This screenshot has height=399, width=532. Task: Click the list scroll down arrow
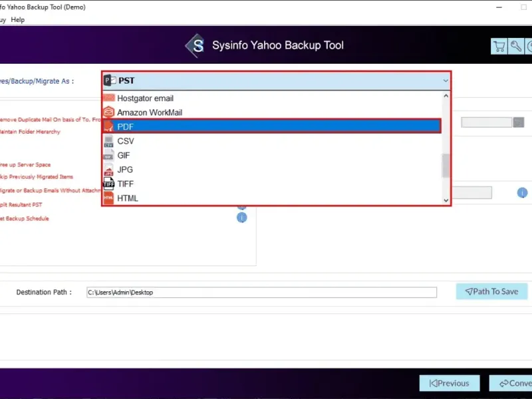[x=446, y=201]
